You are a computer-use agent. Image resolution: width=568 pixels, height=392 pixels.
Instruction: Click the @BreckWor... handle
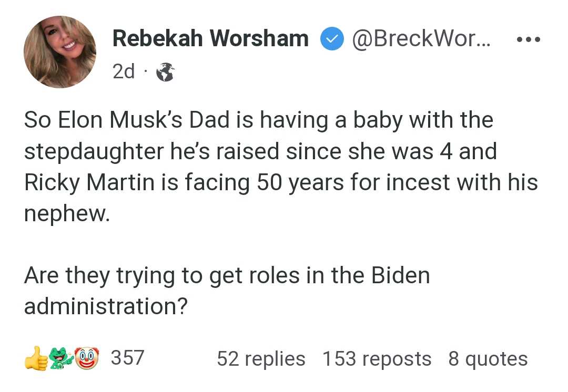pos(421,38)
